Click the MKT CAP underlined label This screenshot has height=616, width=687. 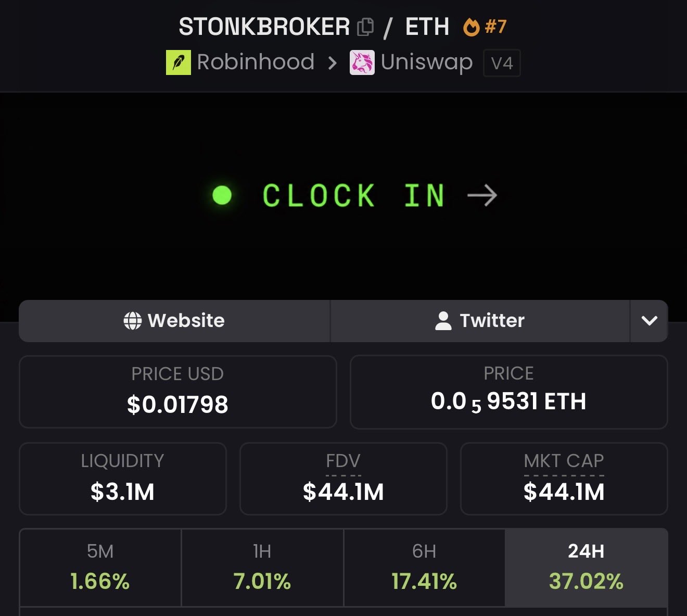coord(564,461)
